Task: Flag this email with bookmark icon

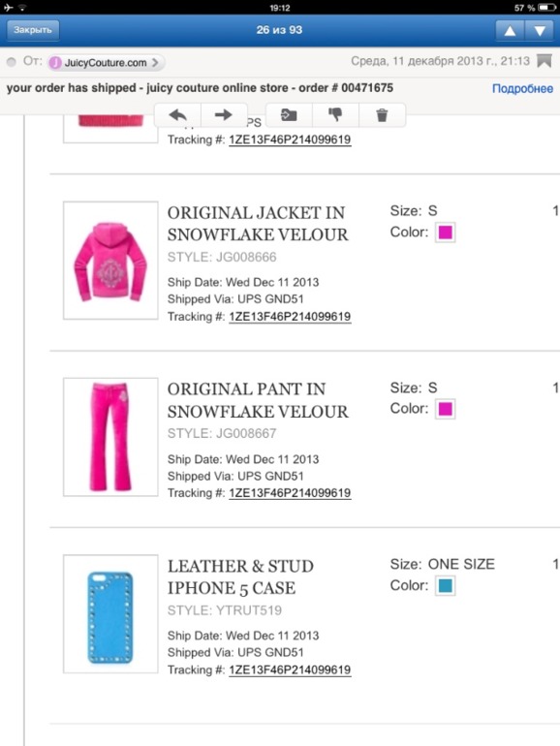Action: [x=544, y=61]
